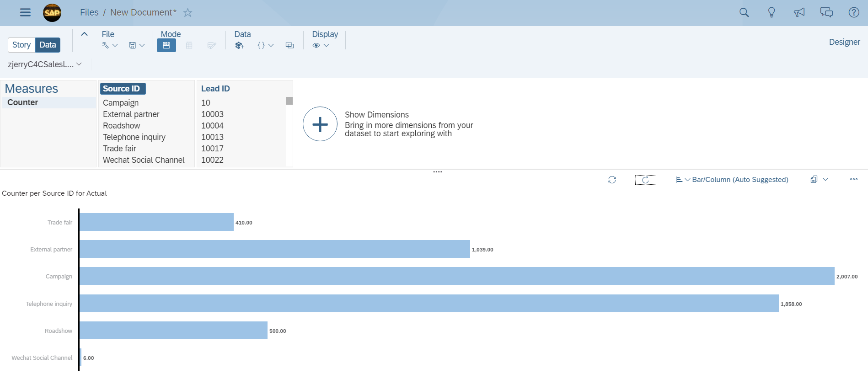Click the wrench edit story icon

[x=105, y=45]
